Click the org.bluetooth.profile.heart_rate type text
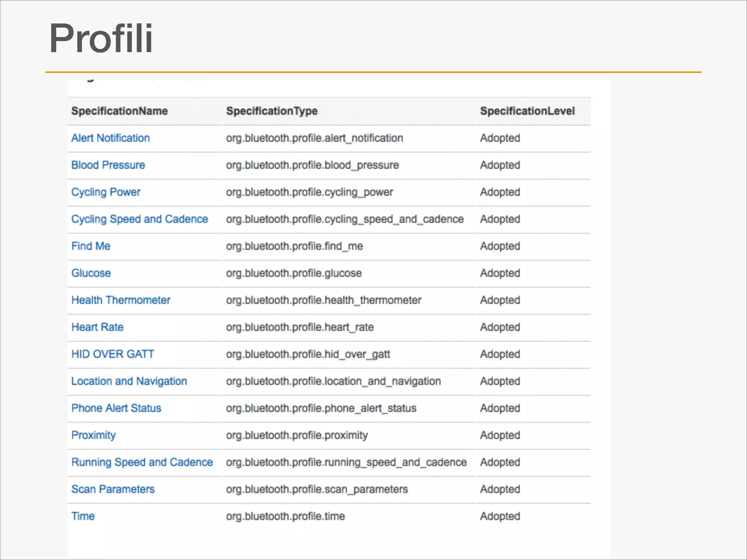This screenshot has height=560, width=747. point(299,327)
